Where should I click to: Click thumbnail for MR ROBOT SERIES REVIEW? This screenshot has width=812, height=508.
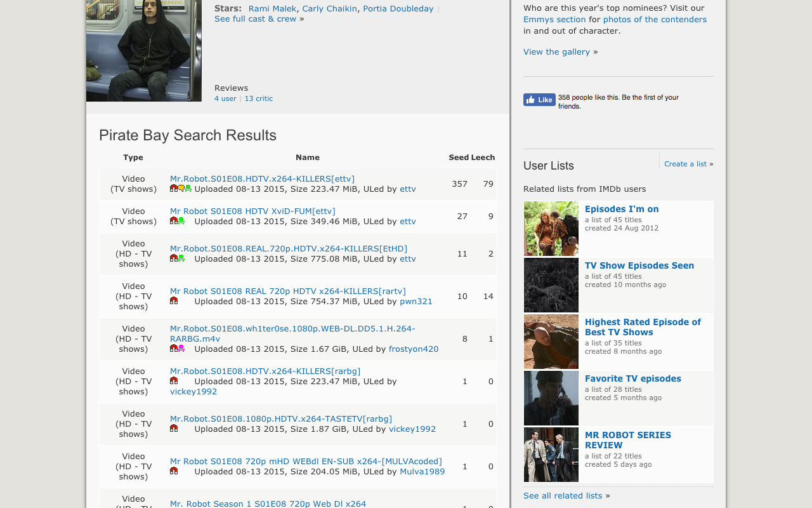coord(551,455)
